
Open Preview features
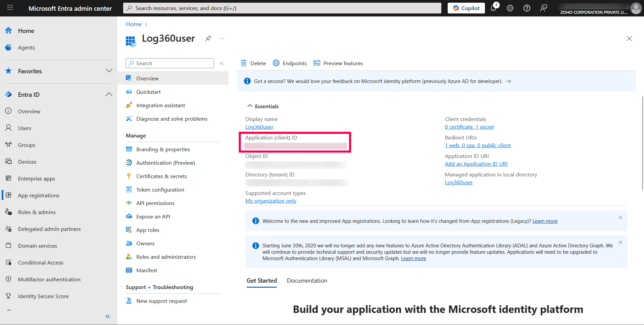(x=338, y=63)
